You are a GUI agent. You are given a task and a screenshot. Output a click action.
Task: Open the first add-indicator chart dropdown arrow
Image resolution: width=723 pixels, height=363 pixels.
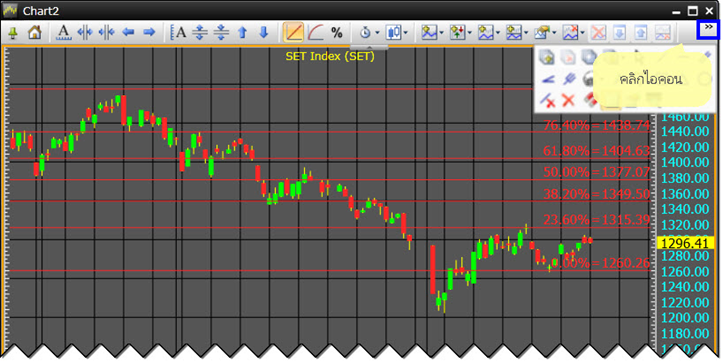(x=442, y=33)
